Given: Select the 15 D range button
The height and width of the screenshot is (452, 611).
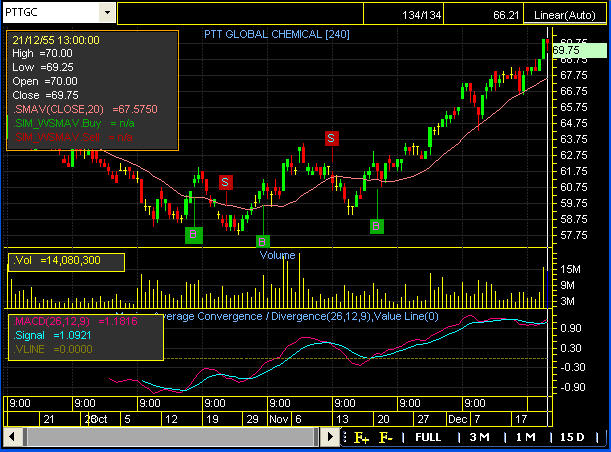Looking at the screenshot, I should click(x=572, y=437).
